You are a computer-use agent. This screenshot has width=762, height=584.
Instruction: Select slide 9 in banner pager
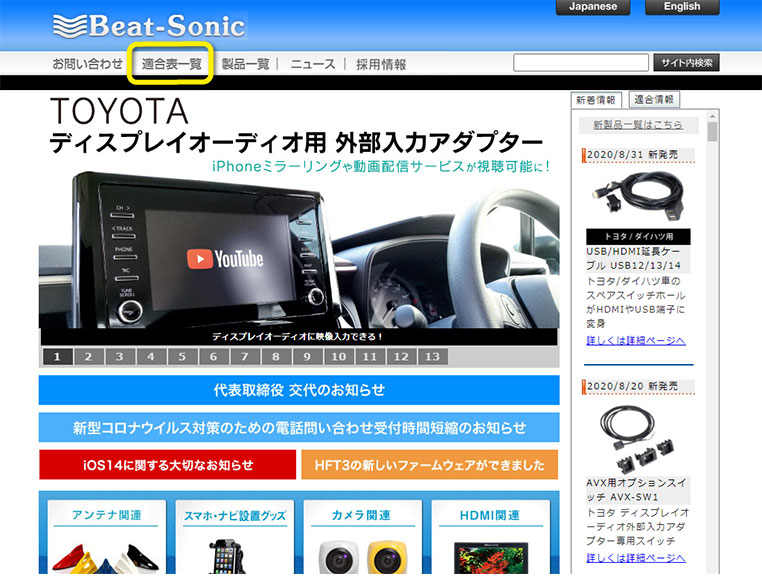coord(307,357)
